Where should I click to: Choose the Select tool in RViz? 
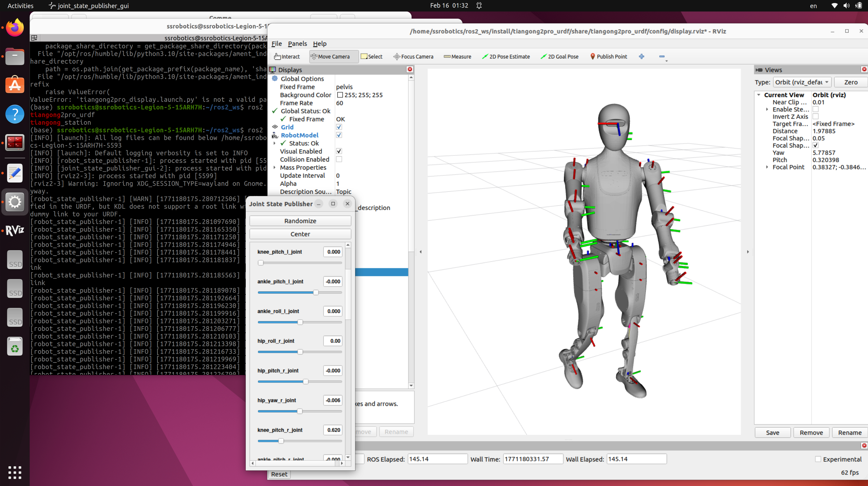pyautogui.click(x=372, y=57)
